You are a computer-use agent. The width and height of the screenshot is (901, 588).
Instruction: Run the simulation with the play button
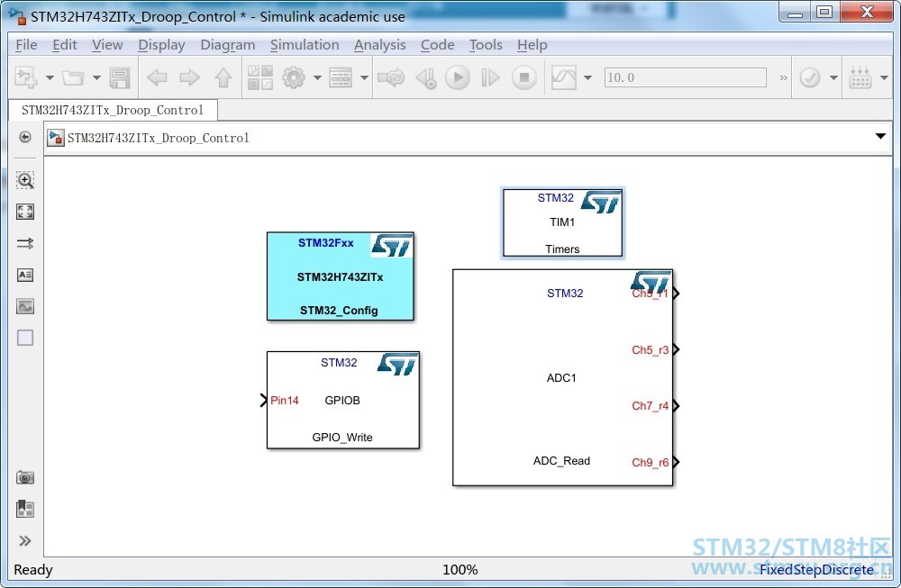(458, 77)
